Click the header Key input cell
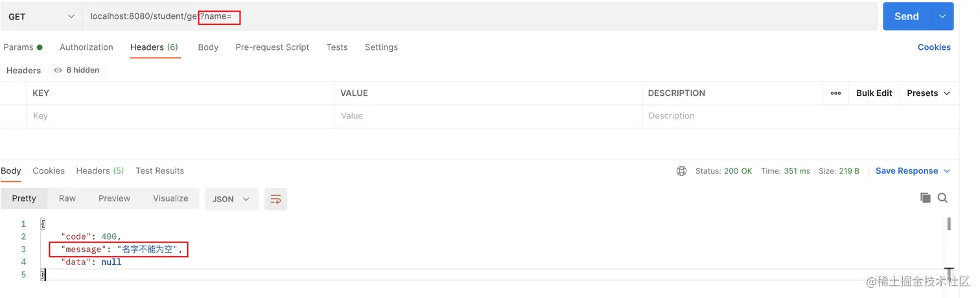Screen dimensions: 980x298 181,116
